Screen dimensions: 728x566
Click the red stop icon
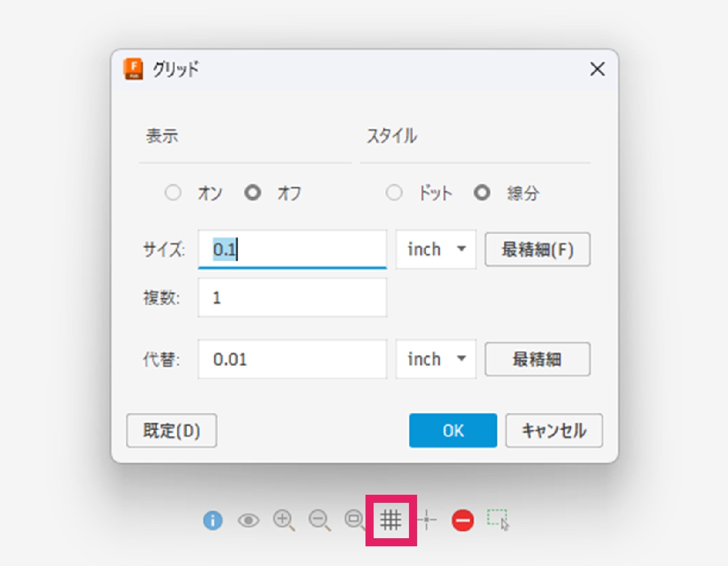[463, 521]
